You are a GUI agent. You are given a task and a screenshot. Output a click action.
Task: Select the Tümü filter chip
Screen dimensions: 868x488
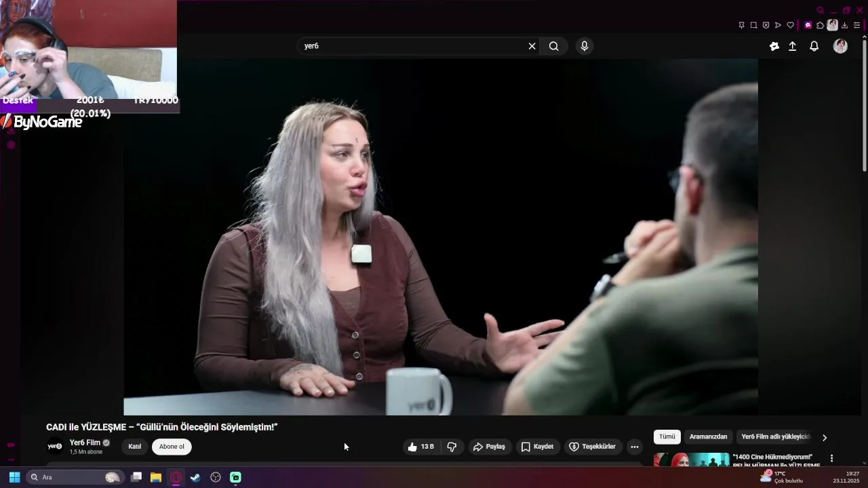667,437
